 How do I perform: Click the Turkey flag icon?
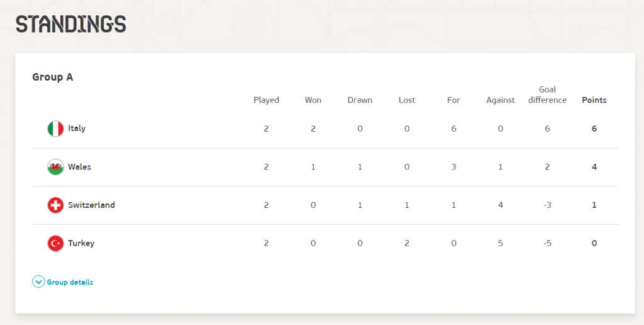click(55, 243)
